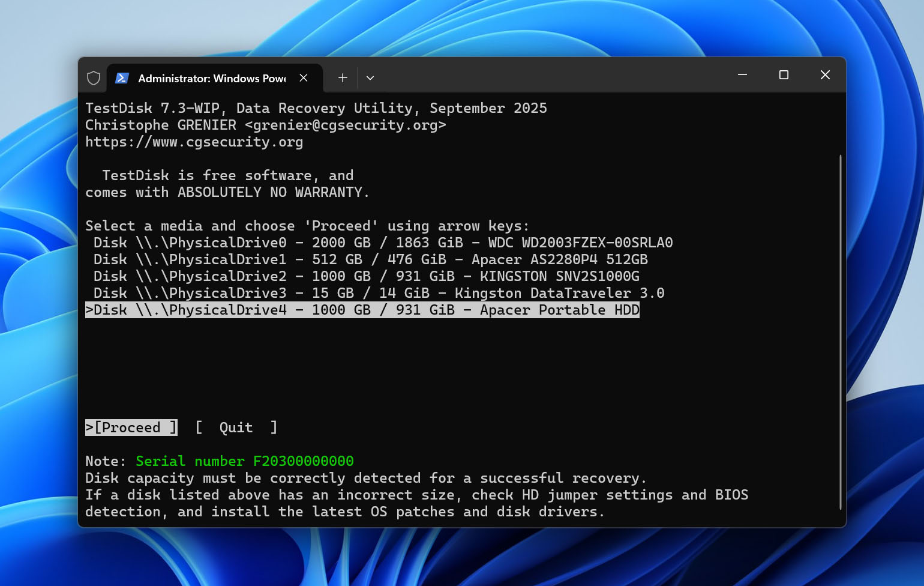Click the https://www.cgsecurity.org URL text
Screen dimensions: 924x586
click(x=194, y=142)
